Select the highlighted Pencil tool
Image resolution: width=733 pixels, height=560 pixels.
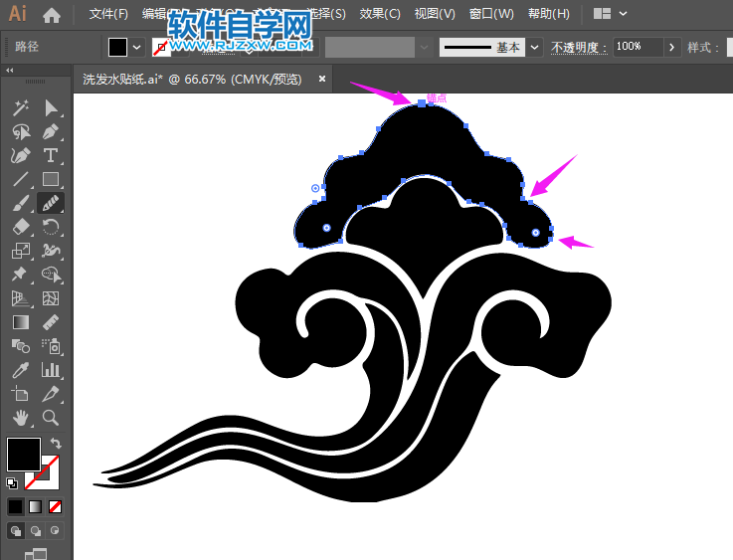pos(51,203)
